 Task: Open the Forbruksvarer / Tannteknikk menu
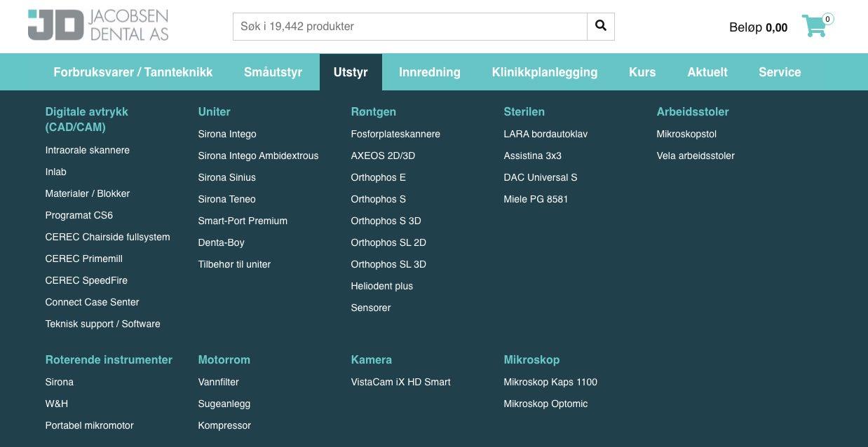tap(133, 72)
